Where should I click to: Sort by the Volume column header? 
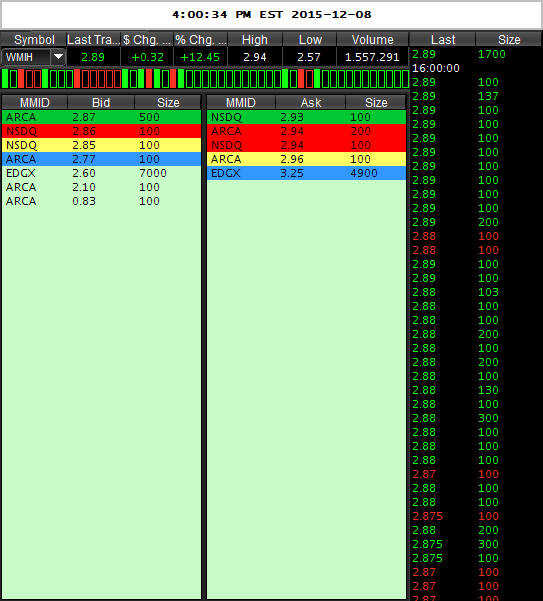point(372,39)
